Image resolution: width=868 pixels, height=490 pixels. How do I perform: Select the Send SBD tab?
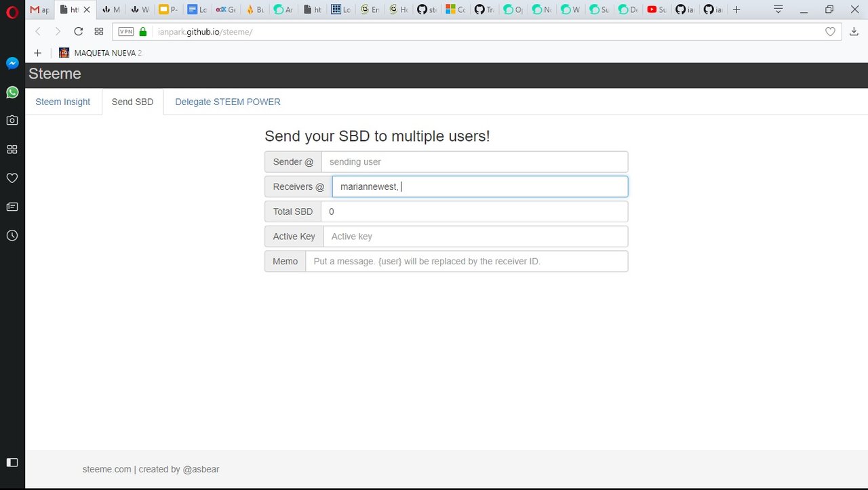click(133, 102)
